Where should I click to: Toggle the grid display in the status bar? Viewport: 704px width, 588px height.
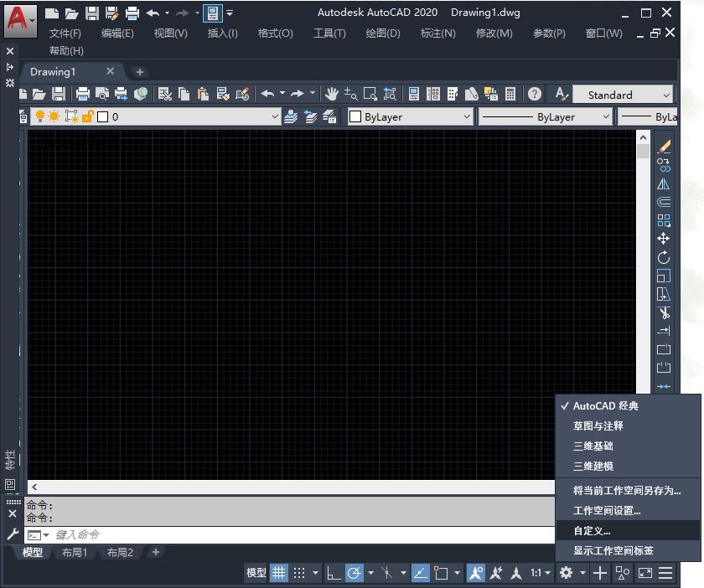tap(279, 573)
